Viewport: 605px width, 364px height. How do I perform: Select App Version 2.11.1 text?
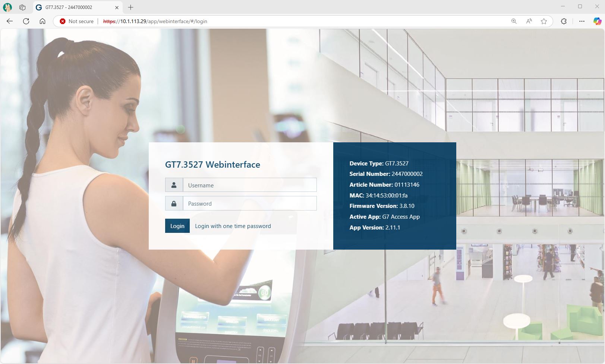point(375,228)
